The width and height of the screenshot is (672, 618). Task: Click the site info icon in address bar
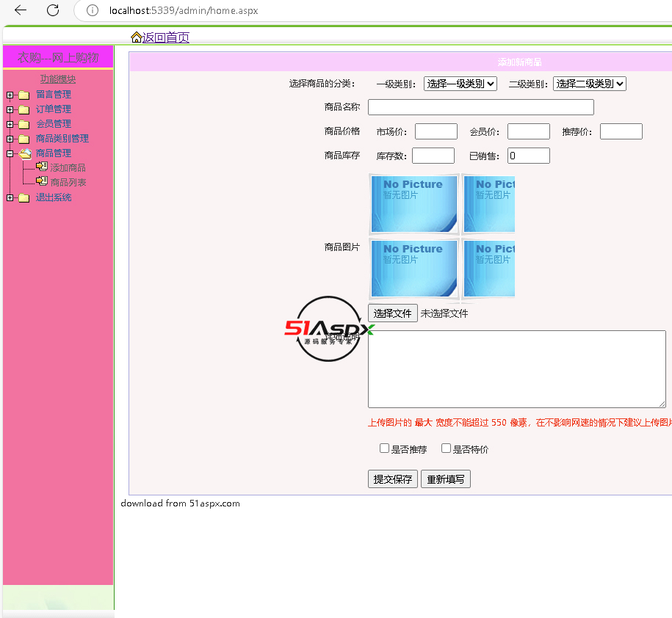coord(92,10)
